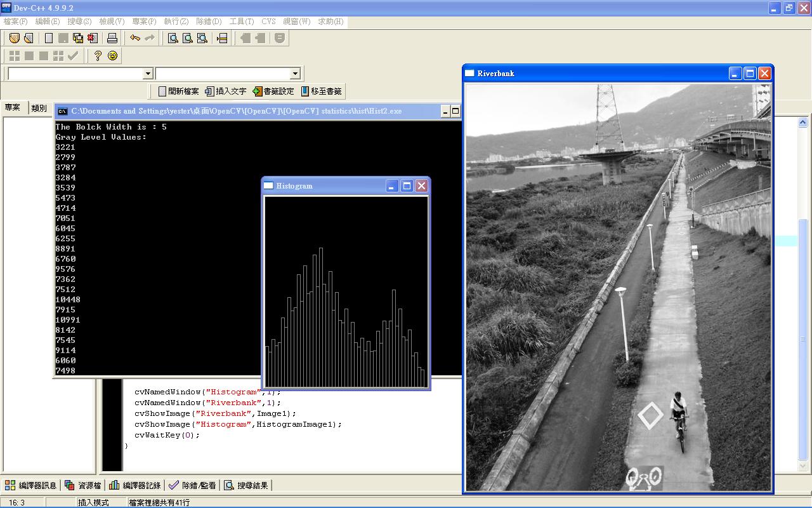Maximize the Riverbank window
The height and width of the screenshot is (508, 812).
[750, 74]
